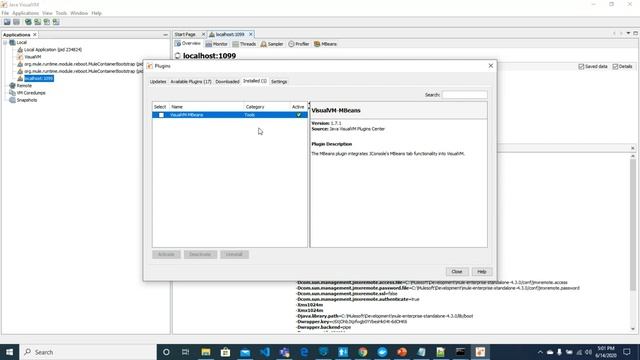
Task: Toggle the Saved data checkbox
Action: 581,67
